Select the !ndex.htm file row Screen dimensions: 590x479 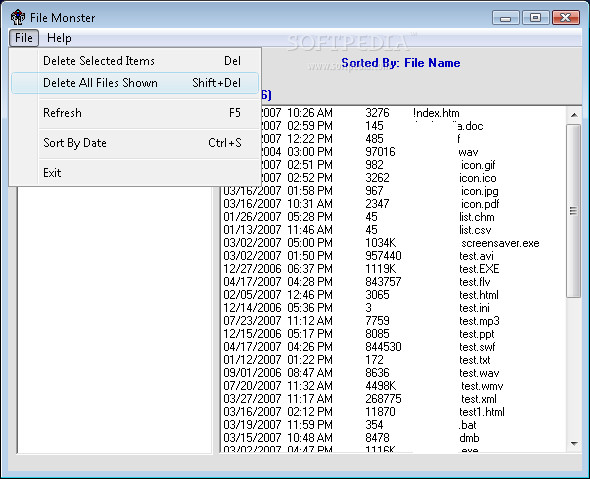tap(393, 113)
